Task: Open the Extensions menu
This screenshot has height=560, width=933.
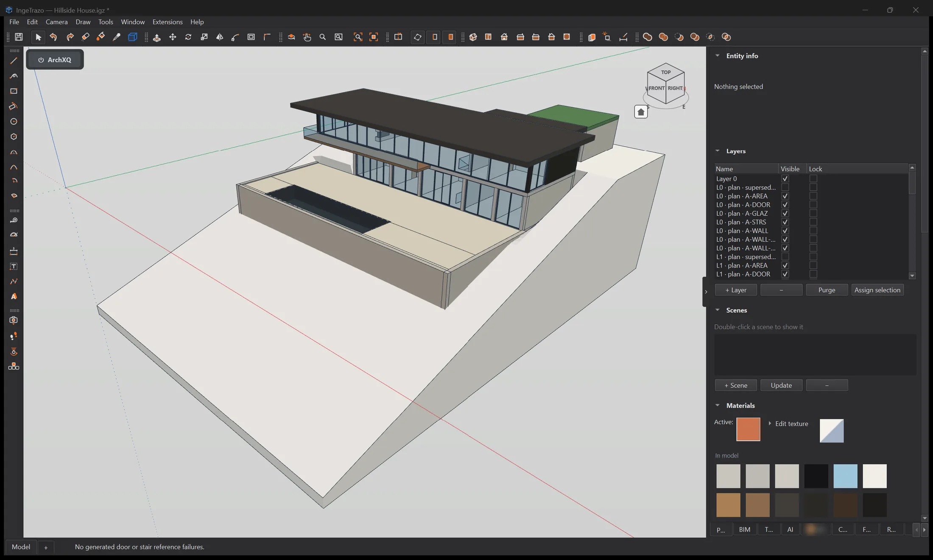Action: coord(168,22)
